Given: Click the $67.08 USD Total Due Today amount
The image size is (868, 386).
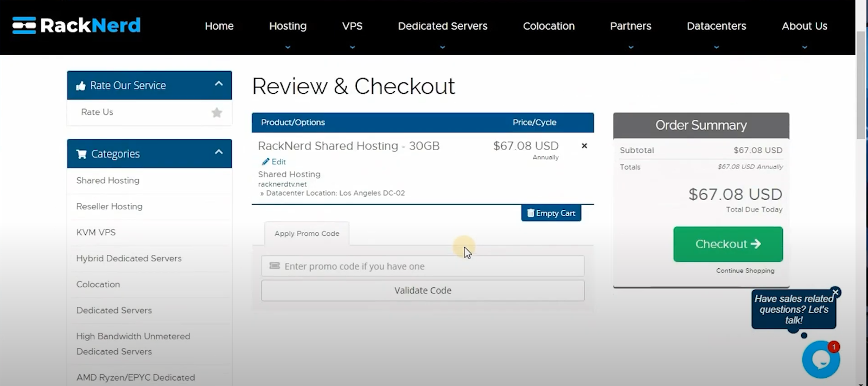Looking at the screenshot, I should (x=735, y=194).
